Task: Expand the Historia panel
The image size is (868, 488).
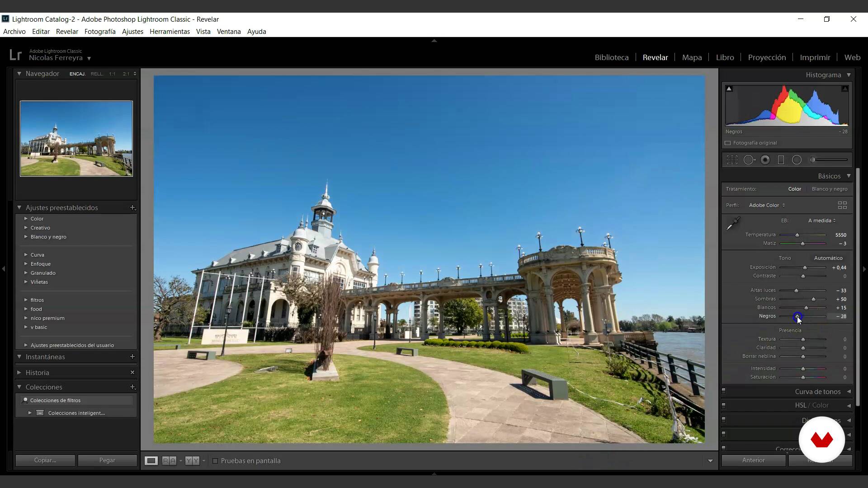Action: pyautogui.click(x=19, y=372)
